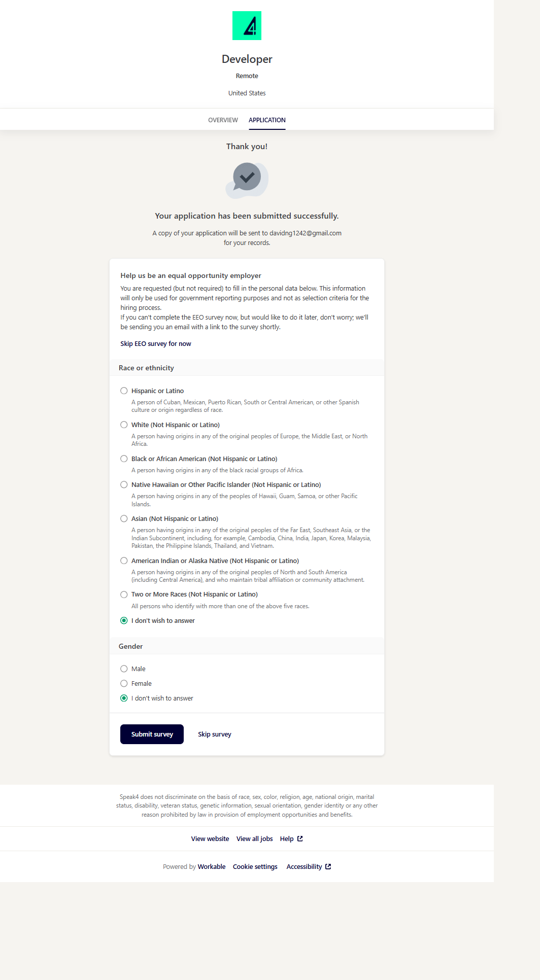Pick Native Hawaiian or Other Pacific Islander

124,484
